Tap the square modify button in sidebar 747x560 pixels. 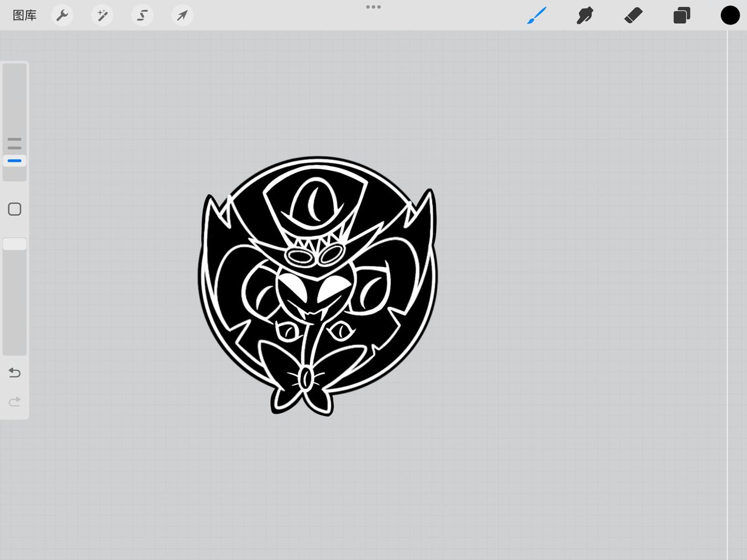[x=14, y=209]
